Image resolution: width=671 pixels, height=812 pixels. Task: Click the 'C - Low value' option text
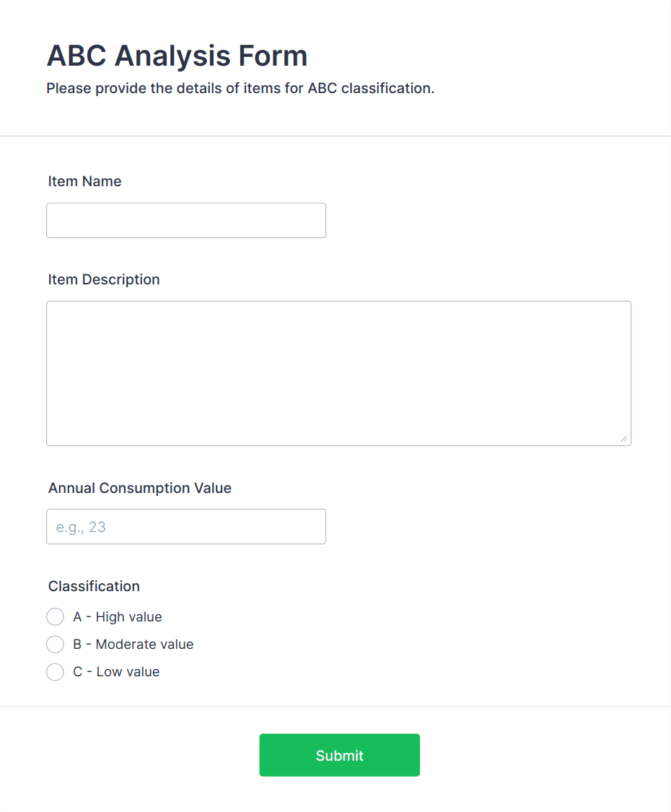pos(116,672)
